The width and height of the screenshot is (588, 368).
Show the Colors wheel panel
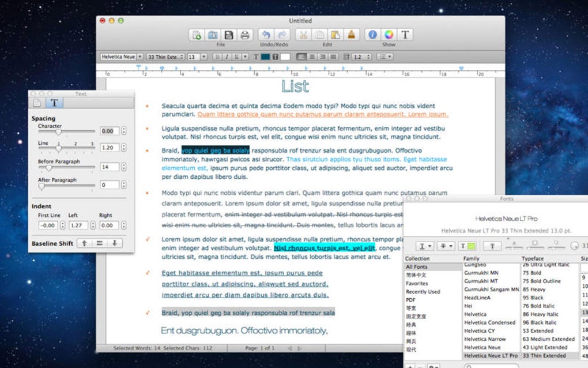point(389,35)
